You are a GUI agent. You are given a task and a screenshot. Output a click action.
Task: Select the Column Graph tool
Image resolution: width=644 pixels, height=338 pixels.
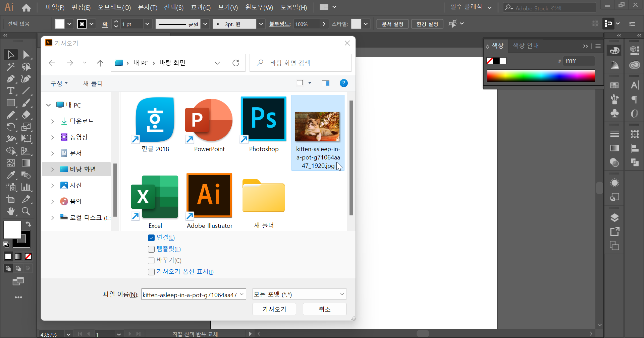click(26, 187)
